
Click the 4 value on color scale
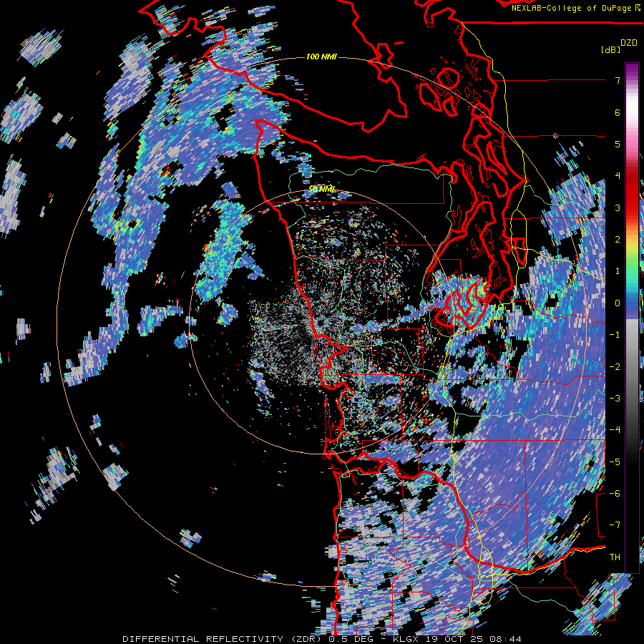pos(618,176)
